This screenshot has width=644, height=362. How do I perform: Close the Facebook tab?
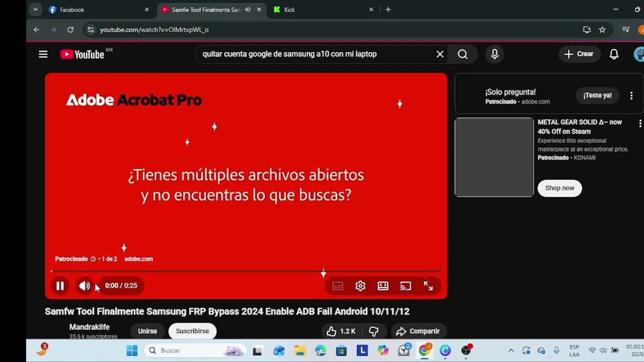tap(147, 10)
